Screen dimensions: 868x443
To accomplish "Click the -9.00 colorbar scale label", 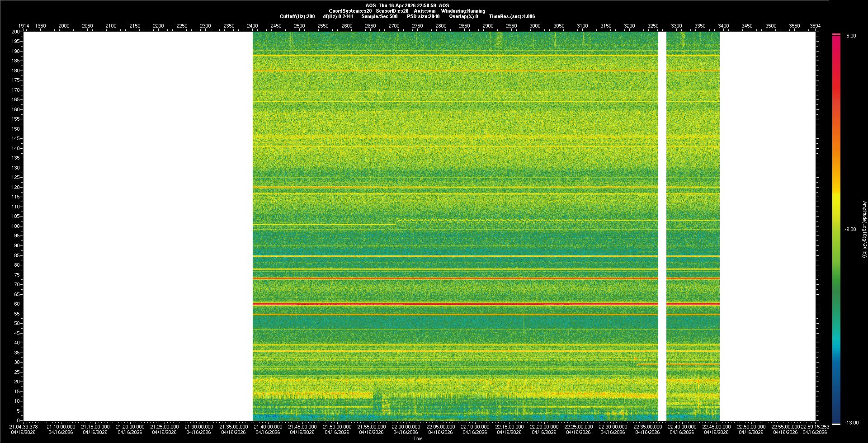I will [850, 230].
